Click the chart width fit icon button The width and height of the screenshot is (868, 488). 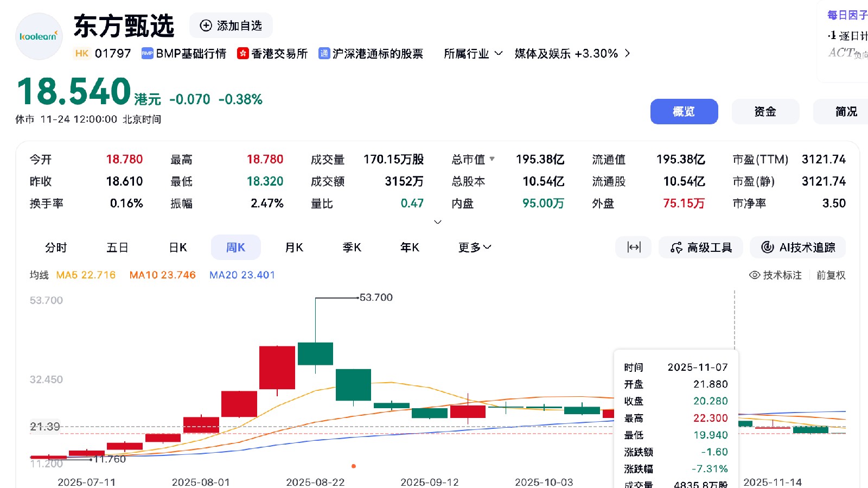[x=633, y=248]
